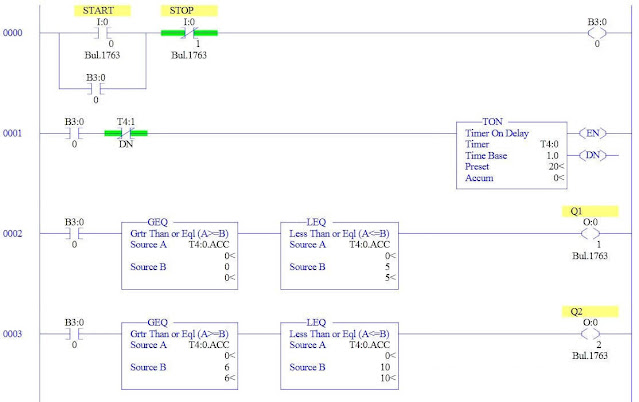Click the Accum value 0 in TON block
This screenshot has width=639, height=402.
pos(558,178)
